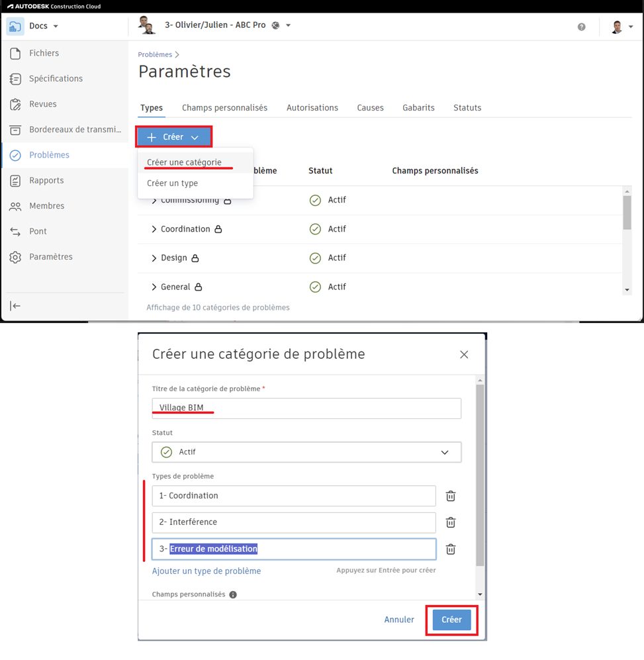644x660 pixels.
Task: Click the category title field 'Village BIM'
Action: point(306,408)
